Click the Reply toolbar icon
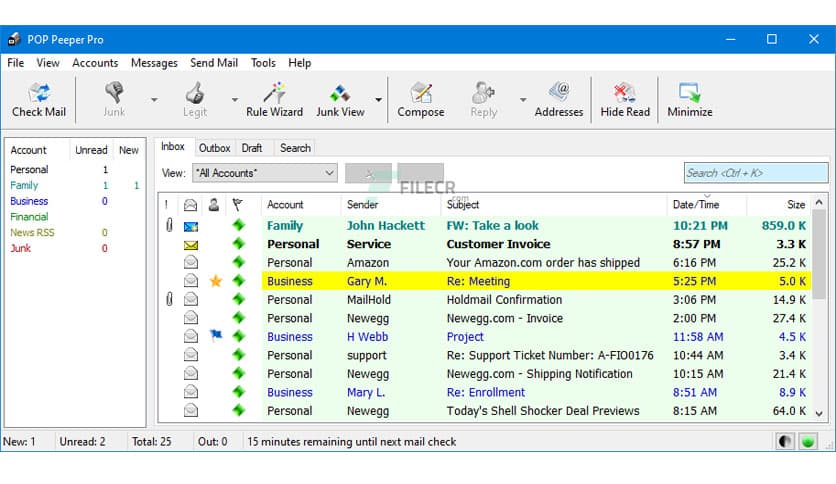The image size is (836, 484). point(484,93)
